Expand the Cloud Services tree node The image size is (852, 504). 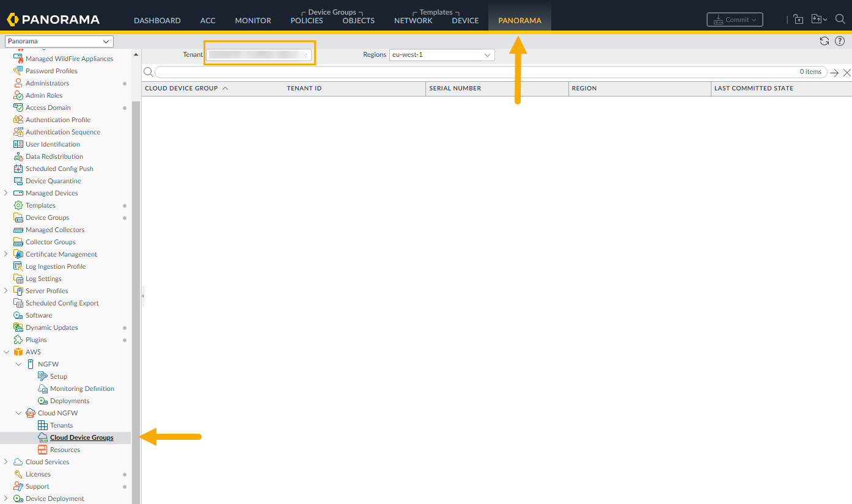click(6, 462)
